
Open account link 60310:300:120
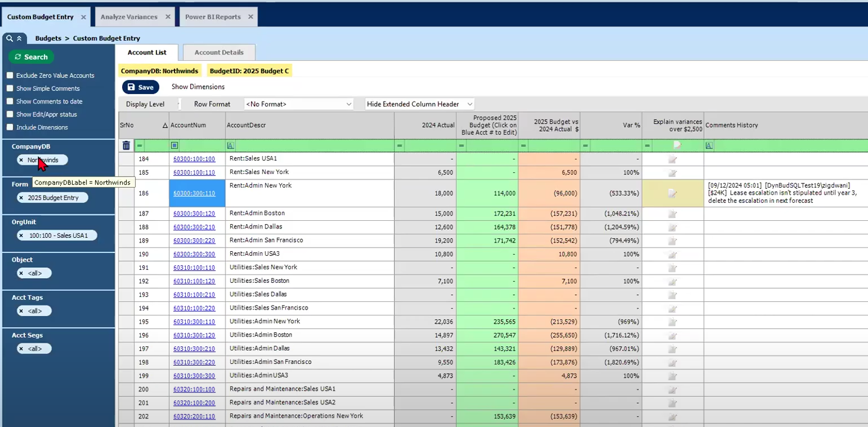[194, 335]
